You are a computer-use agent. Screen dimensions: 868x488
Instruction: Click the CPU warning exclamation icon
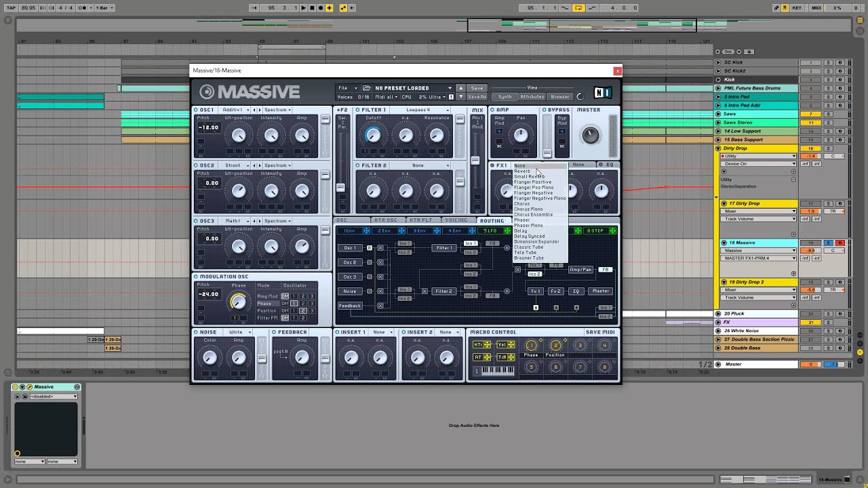(451, 97)
